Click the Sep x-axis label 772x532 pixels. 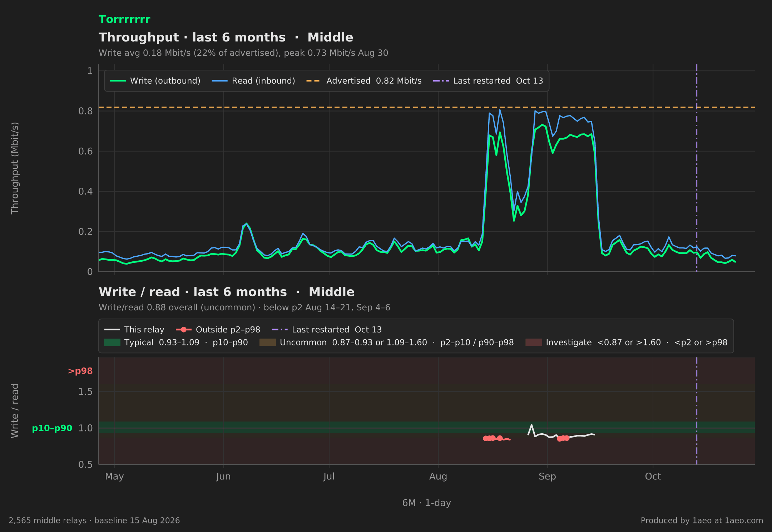(547, 477)
